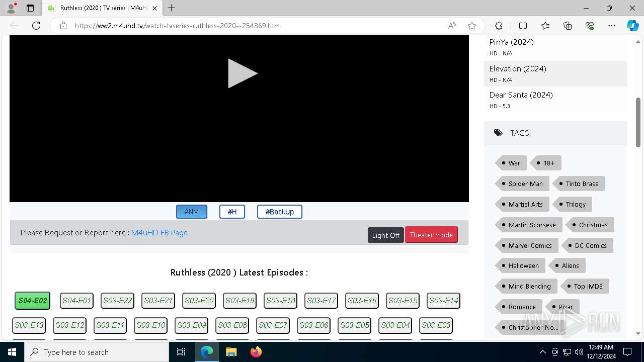Select episode S03-E13
Screen dimensions: 644x362
(x=29, y=325)
